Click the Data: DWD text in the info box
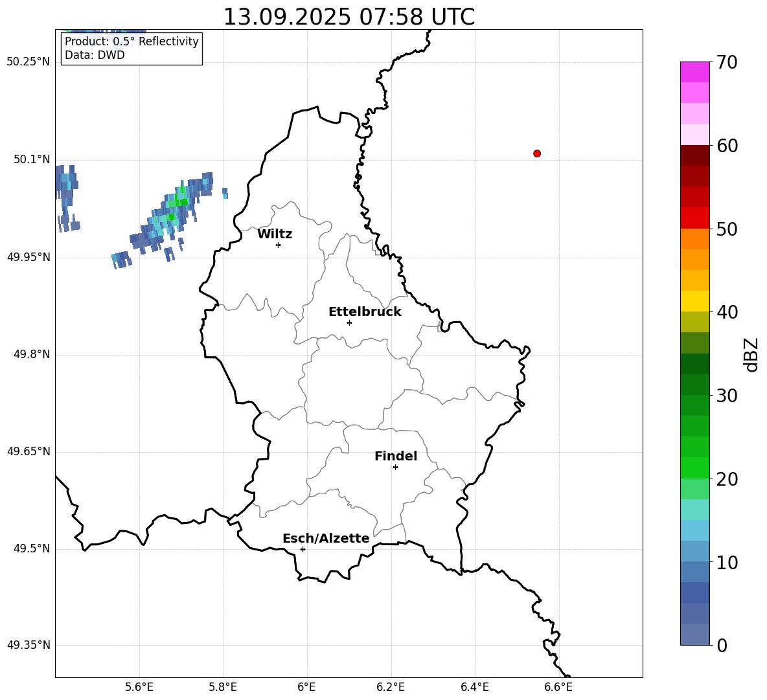The image size is (767, 700). coord(95,55)
